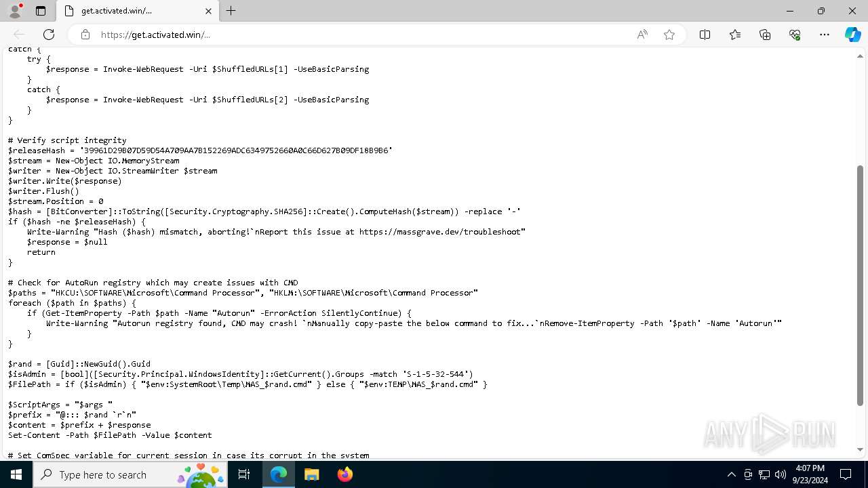Open Browser essentials icon
Image resolution: width=868 pixels, height=488 pixels.
coord(795,35)
